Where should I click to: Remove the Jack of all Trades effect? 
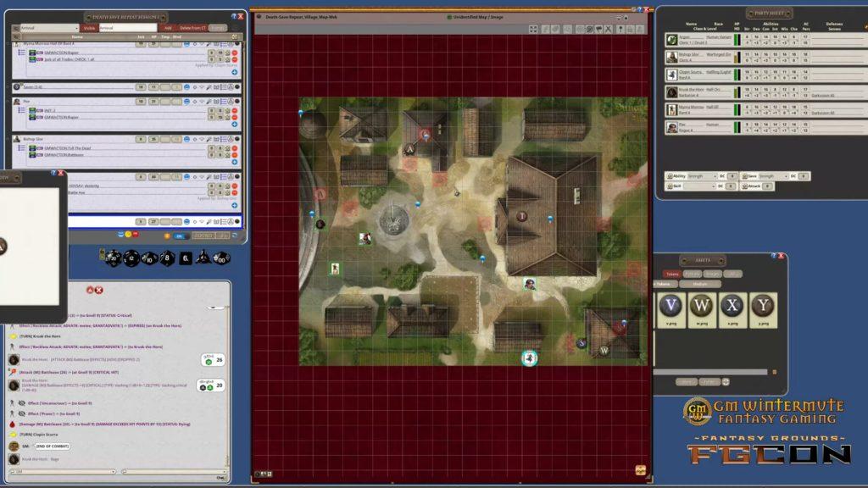pos(235,59)
